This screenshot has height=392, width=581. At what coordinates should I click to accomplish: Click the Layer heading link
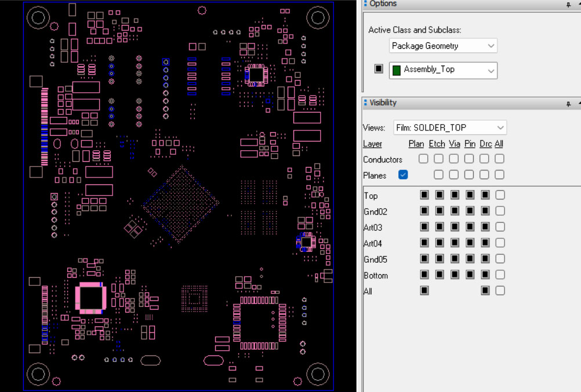point(372,144)
